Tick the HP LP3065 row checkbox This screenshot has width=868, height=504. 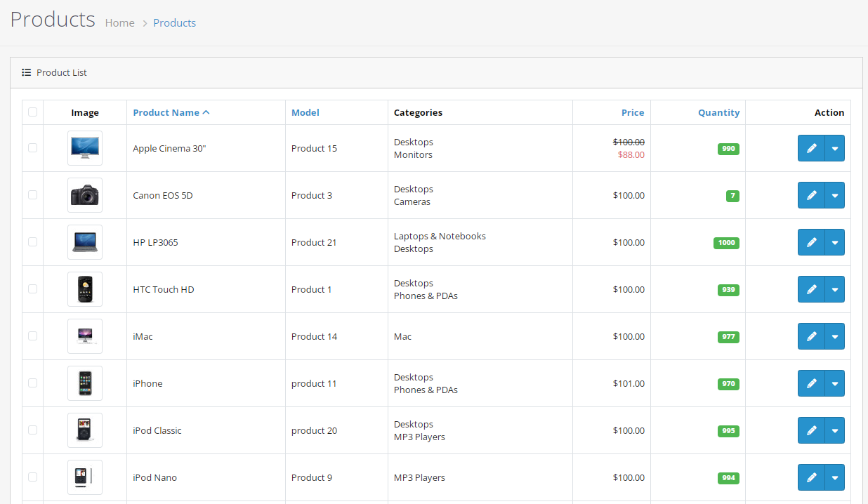tap(32, 241)
